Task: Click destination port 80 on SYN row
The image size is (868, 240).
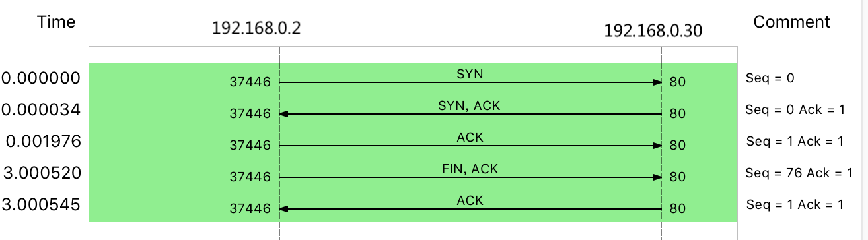Action: tap(677, 82)
